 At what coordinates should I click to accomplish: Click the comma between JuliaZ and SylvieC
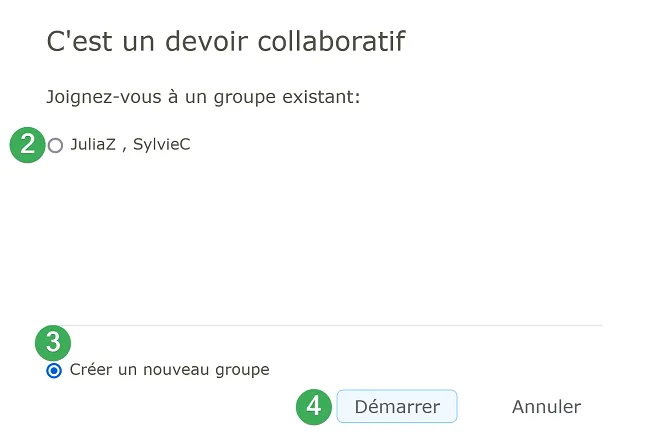tap(124, 150)
